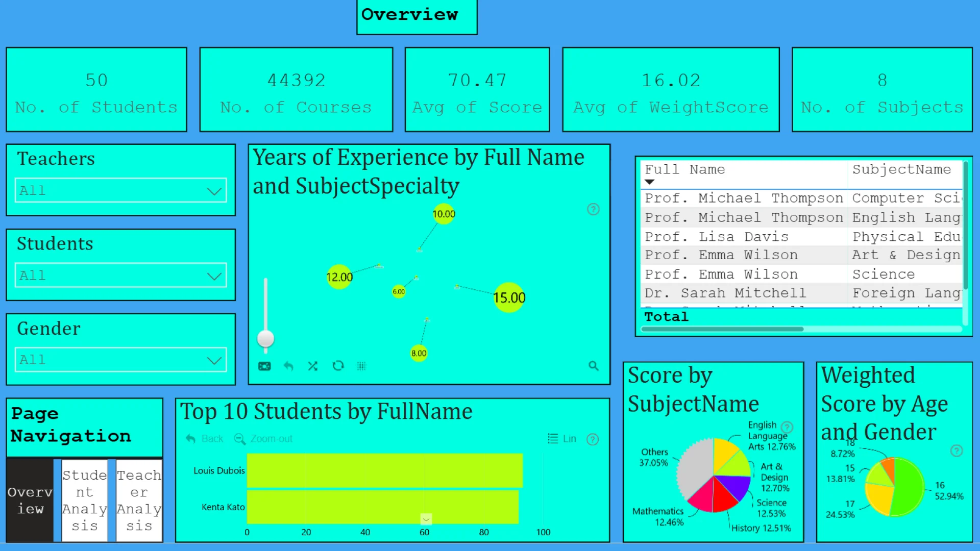Sort table by Full Name column header
The image size is (980, 551).
(684, 169)
